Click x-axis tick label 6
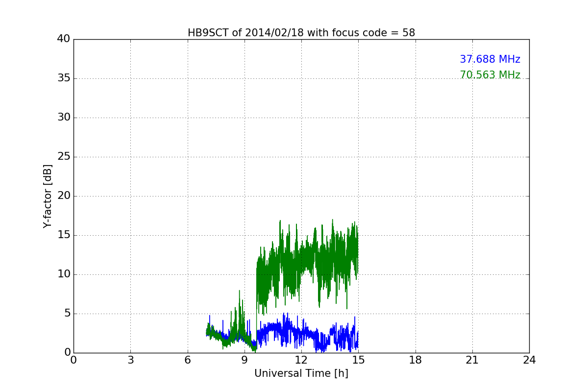Screen dimensions: 588x392 coord(188,360)
